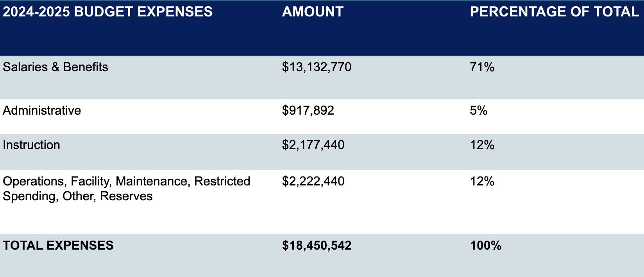The width and height of the screenshot is (644, 277).
Task: Select the Total Expenses label
Action: coord(58,245)
